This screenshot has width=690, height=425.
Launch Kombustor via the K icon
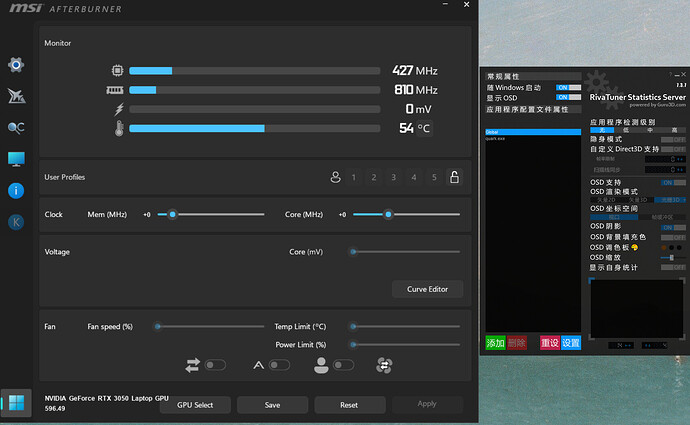tap(16, 222)
